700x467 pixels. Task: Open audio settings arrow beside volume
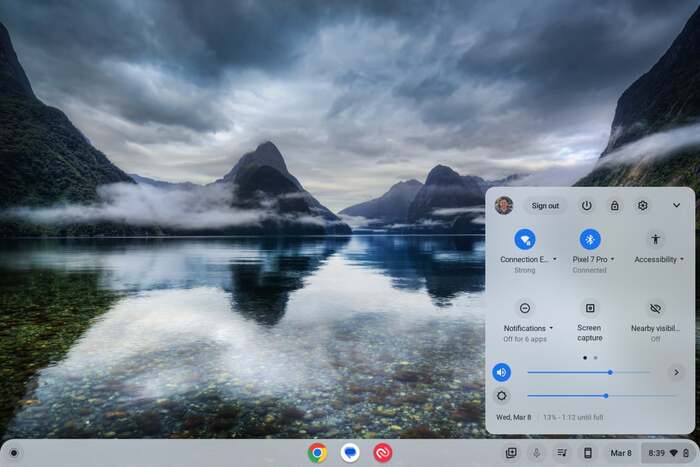click(x=676, y=372)
